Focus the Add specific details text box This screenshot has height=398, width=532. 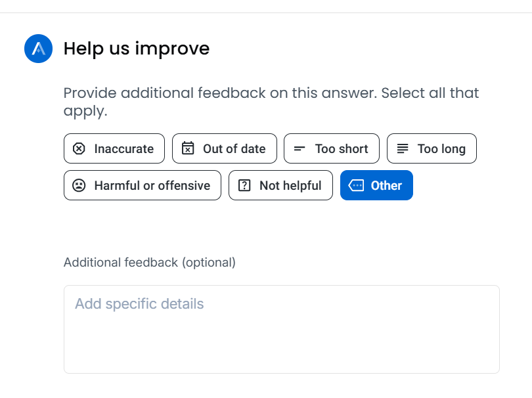click(282, 330)
